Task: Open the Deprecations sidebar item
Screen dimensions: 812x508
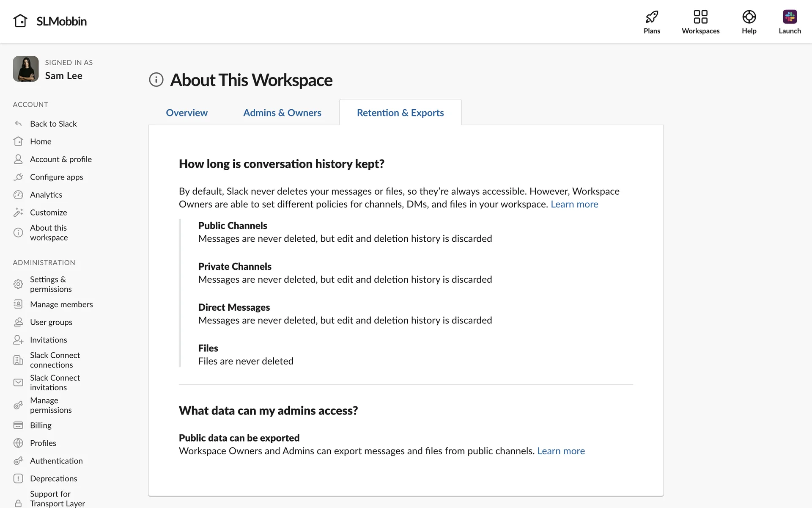Action: point(53,478)
